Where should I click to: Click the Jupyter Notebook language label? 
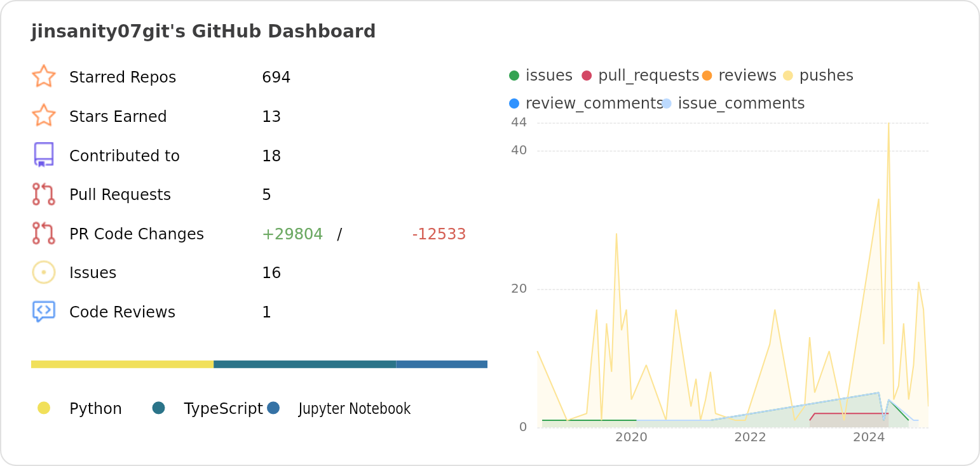pyautogui.click(x=355, y=409)
